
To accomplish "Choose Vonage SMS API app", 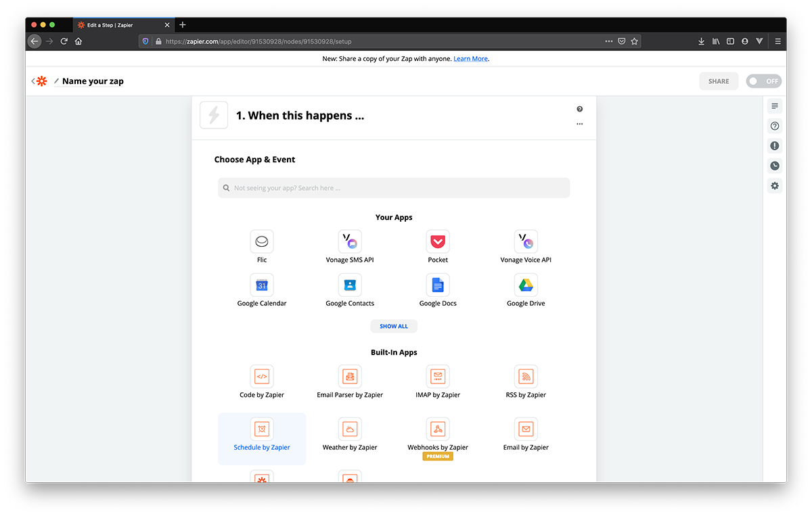I will point(350,241).
